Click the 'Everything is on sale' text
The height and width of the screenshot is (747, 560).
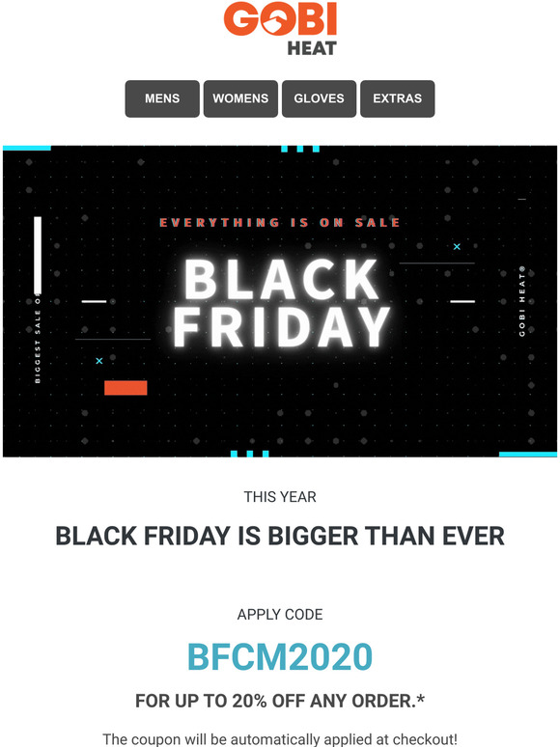coord(280,223)
